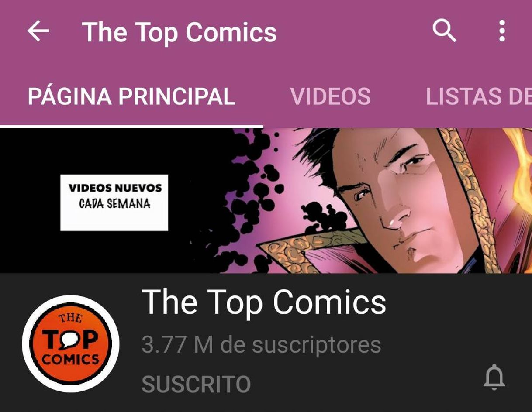This screenshot has height=412, width=532.
Task: Tap the Top Comics round channel avatar
Action: pos(70,343)
